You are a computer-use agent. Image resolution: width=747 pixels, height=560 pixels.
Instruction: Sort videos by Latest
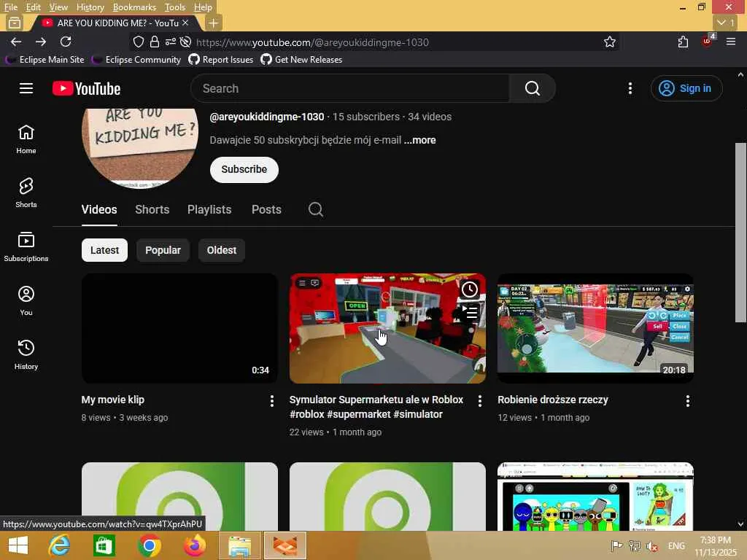pyautogui.click(x=104, y=250)
